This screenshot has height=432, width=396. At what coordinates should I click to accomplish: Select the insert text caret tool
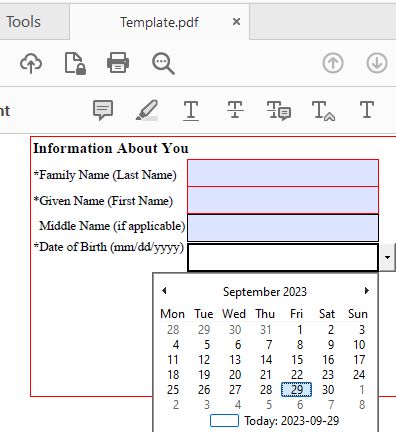coord(323,111)
